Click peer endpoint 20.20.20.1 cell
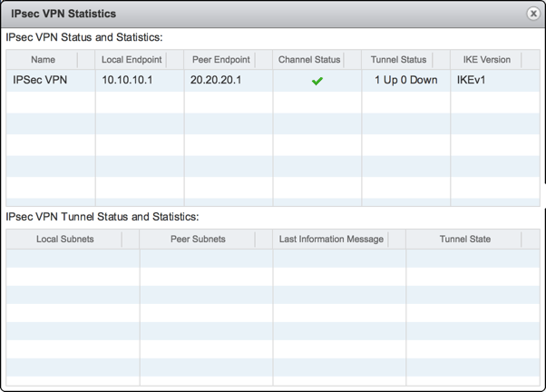546x392 pixels. point(216,80)
